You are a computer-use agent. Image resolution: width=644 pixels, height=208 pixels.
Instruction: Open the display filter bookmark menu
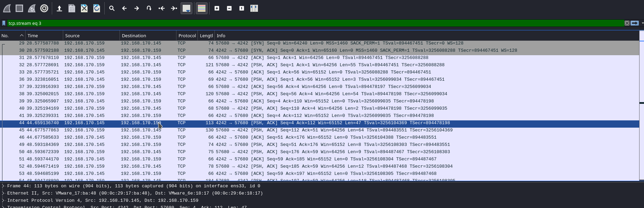tap(4, 23)
